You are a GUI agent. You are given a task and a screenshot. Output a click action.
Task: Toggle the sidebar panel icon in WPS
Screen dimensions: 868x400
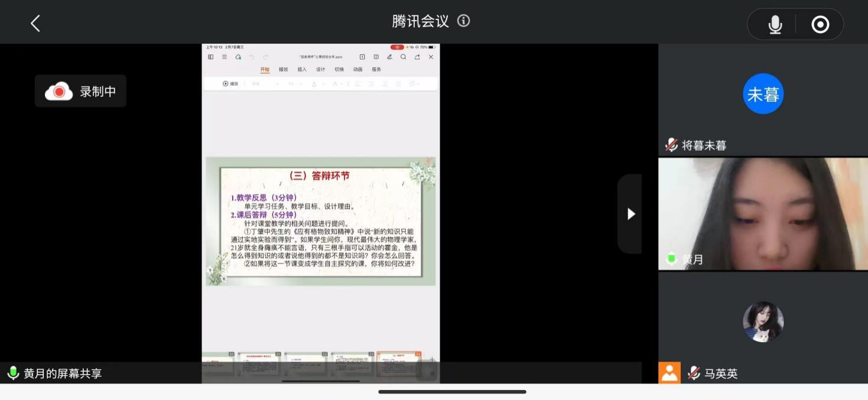pos(211,57)
